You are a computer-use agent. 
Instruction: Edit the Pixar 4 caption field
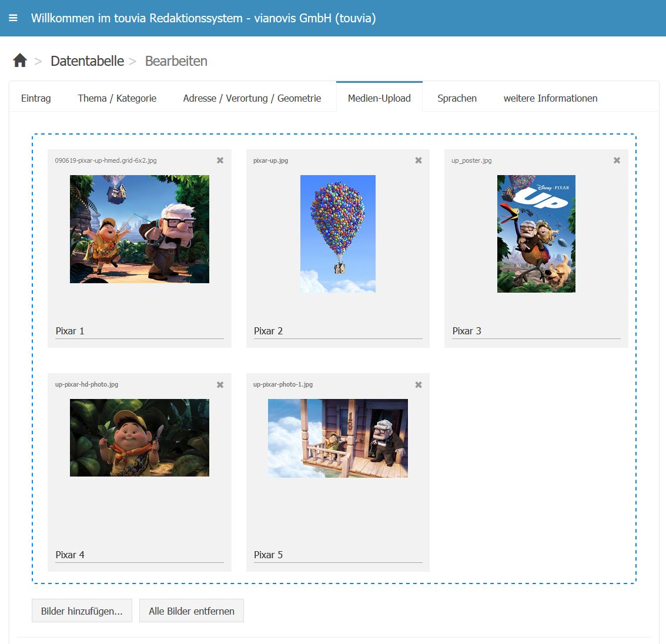[x=139, y=555]
